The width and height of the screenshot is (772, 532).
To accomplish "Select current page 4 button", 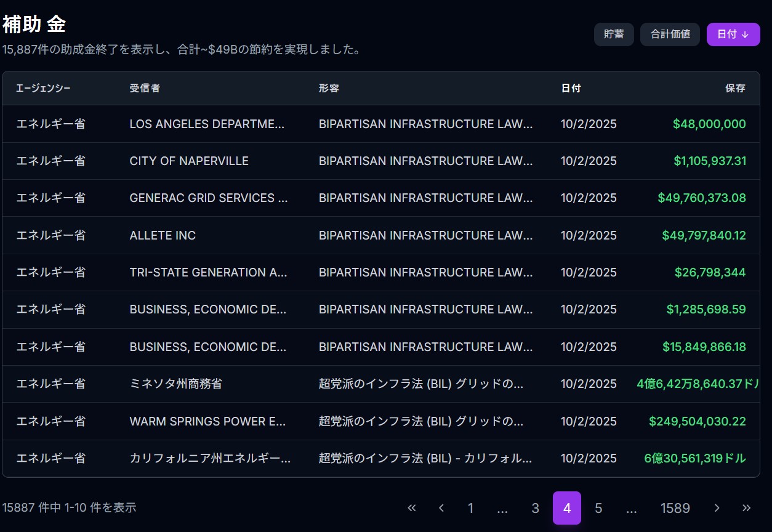I will (x=566, y=508).
